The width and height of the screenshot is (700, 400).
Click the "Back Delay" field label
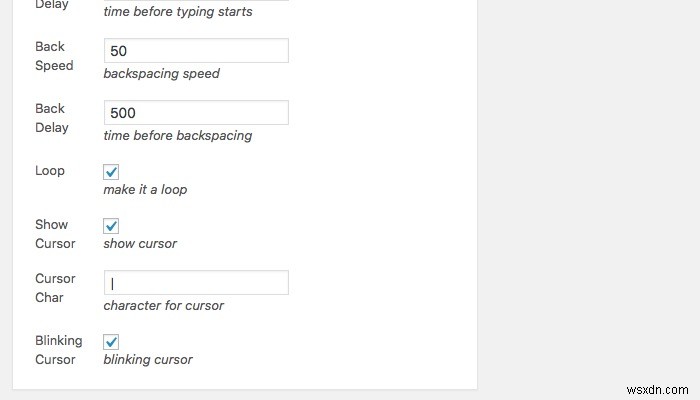[52, 118]
